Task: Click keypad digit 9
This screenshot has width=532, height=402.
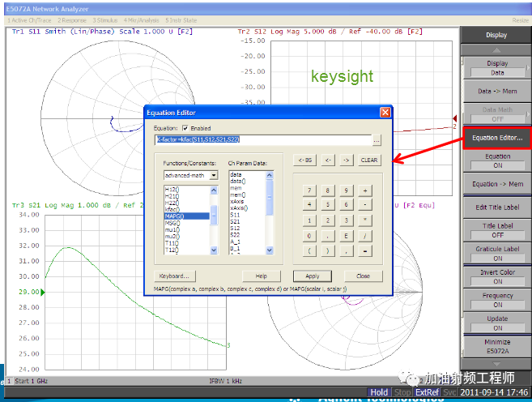Action: tap(346, 190)
